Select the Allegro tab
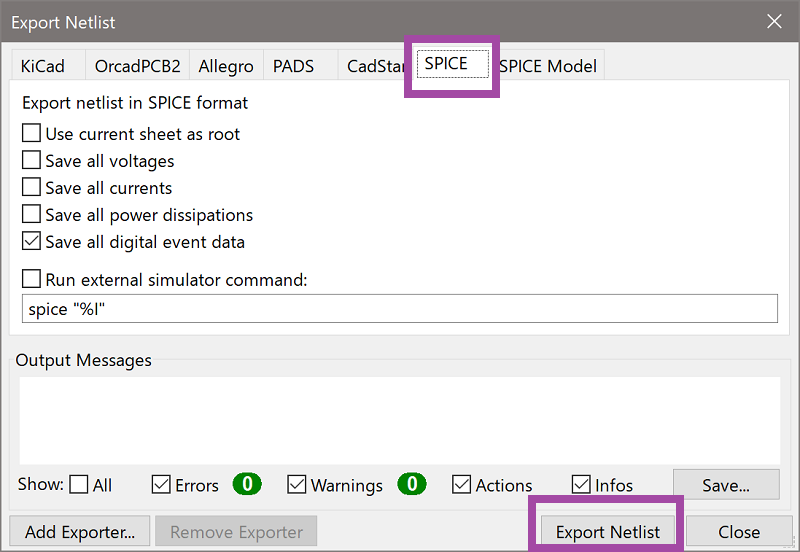Screen dimensions: 800x552 (x=226, y=66)
